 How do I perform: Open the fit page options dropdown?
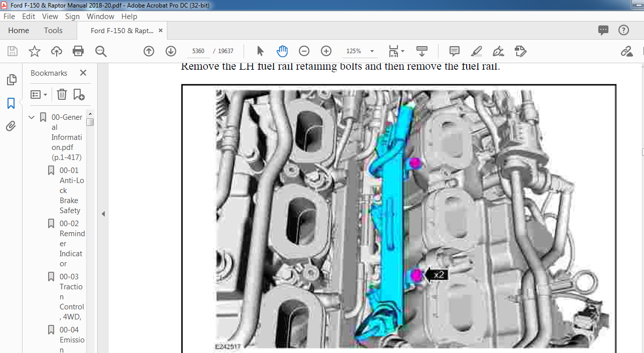coord(396,51)
